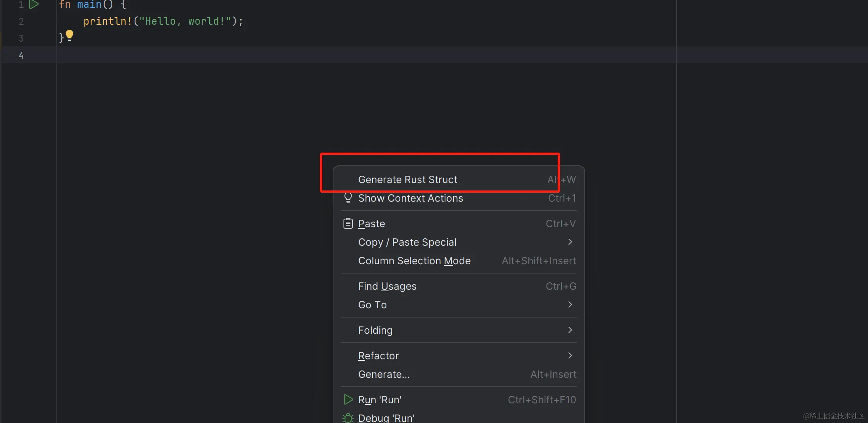Toggle Column Selection Mode

[414, 261]
